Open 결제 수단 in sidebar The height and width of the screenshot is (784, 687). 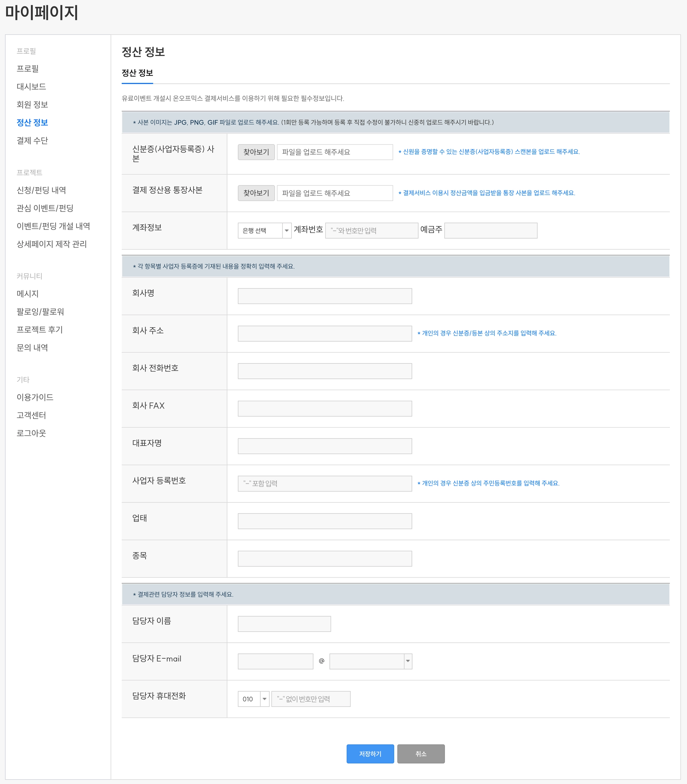[32, 141]
